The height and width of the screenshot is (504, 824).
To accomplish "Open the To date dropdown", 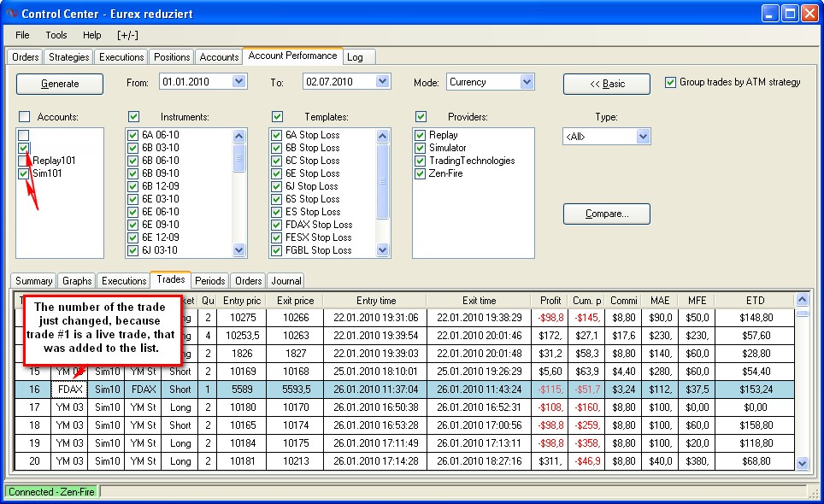I will pos(382,82).
